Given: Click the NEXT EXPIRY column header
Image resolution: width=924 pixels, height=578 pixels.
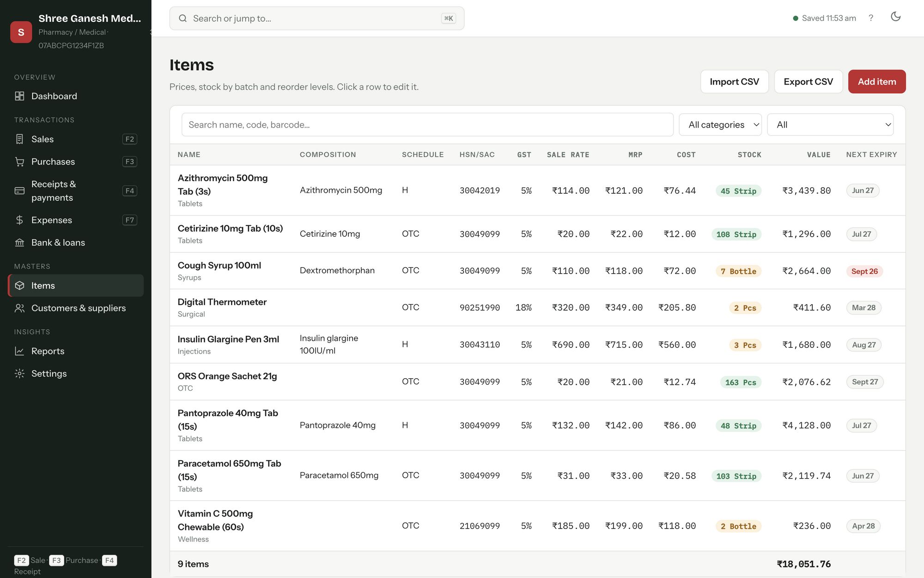Looking at the screenshot, I should [x=871, y=155].
